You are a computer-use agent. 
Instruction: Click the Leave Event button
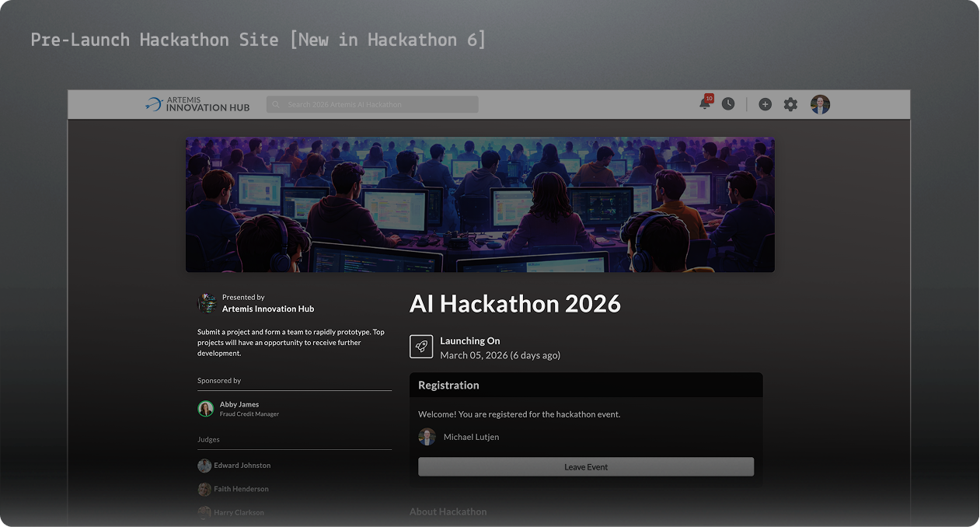(585, 466)
